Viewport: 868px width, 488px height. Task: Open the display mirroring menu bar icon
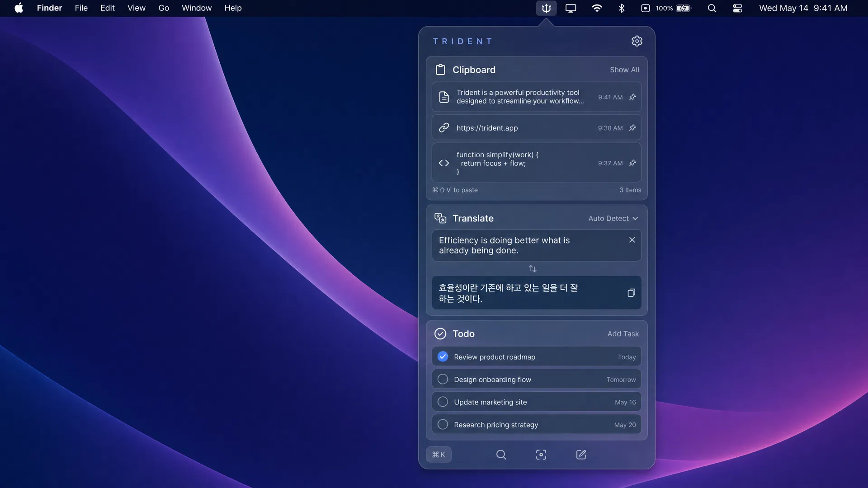click(x=571, y=8)
